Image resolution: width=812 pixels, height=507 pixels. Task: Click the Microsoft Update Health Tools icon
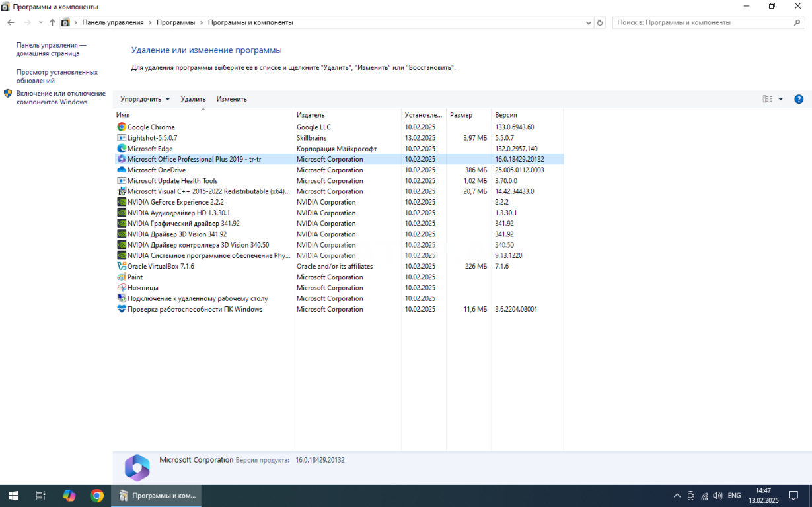(122, 181)
